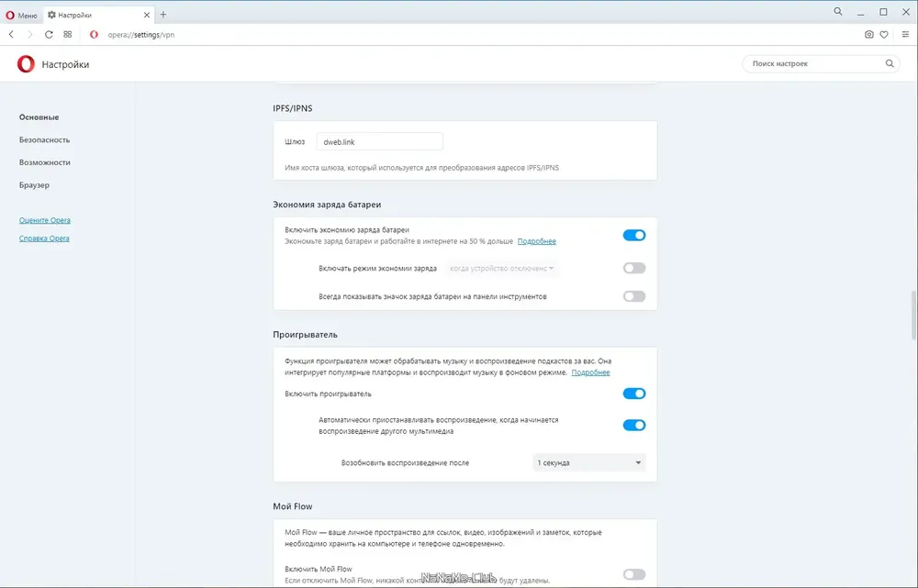Add page to bookmarks heart icon

884,35
